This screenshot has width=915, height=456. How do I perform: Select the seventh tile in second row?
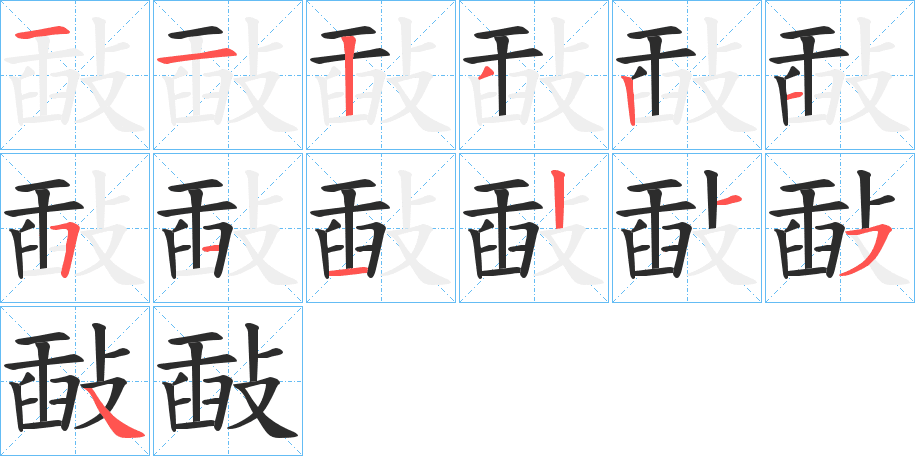click(x=75, y=228)
